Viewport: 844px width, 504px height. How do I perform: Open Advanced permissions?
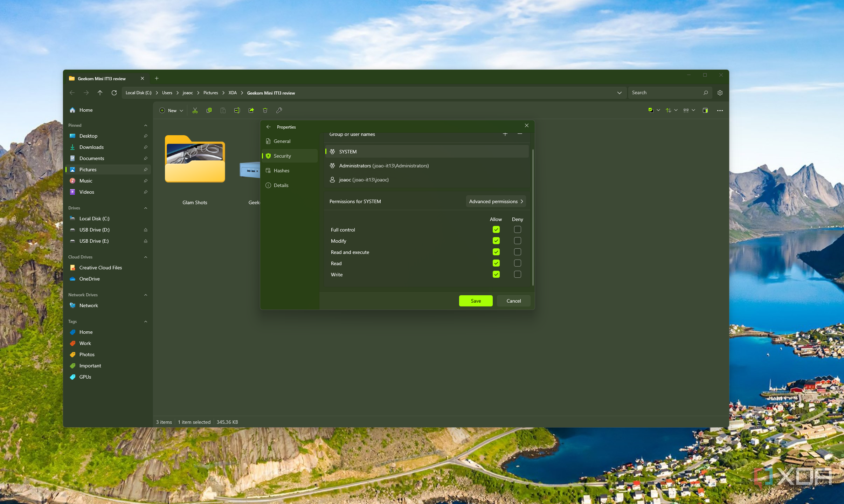(x=496, y=201)
